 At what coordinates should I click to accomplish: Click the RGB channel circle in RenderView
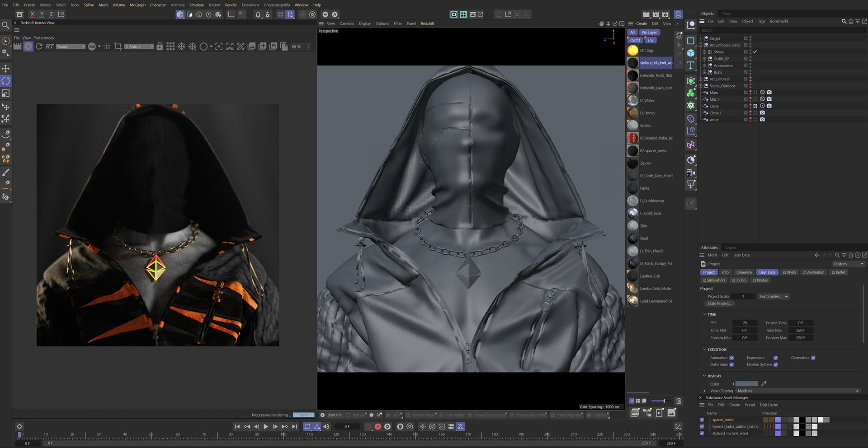coord(92,47)
